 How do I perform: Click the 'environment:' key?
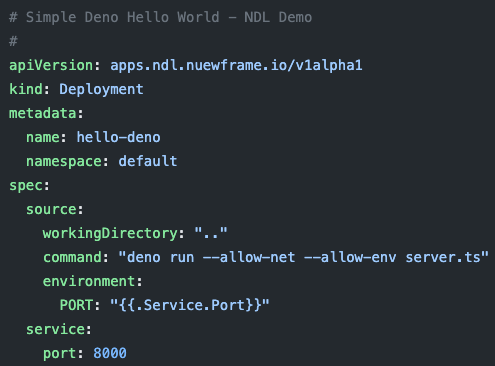(x=93, y=281)
